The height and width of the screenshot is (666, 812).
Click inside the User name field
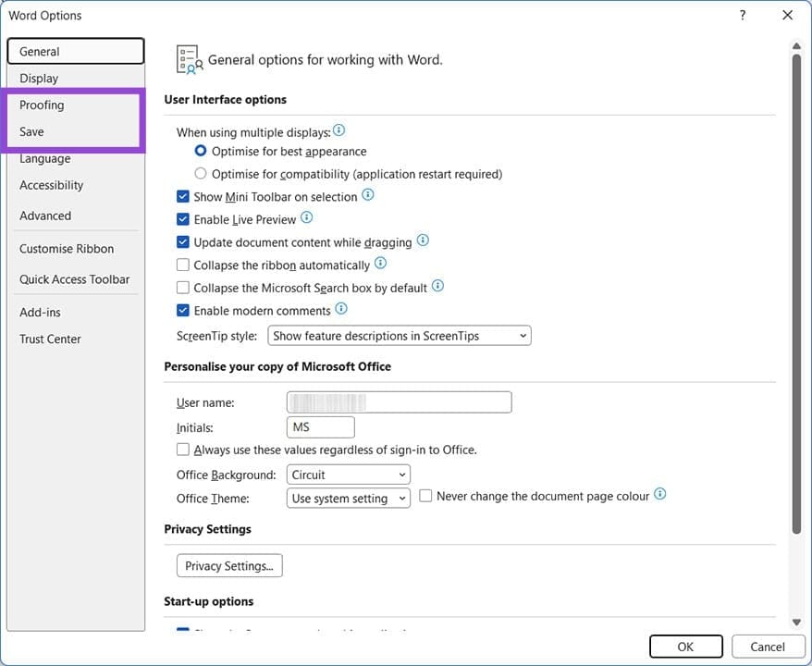399,401
